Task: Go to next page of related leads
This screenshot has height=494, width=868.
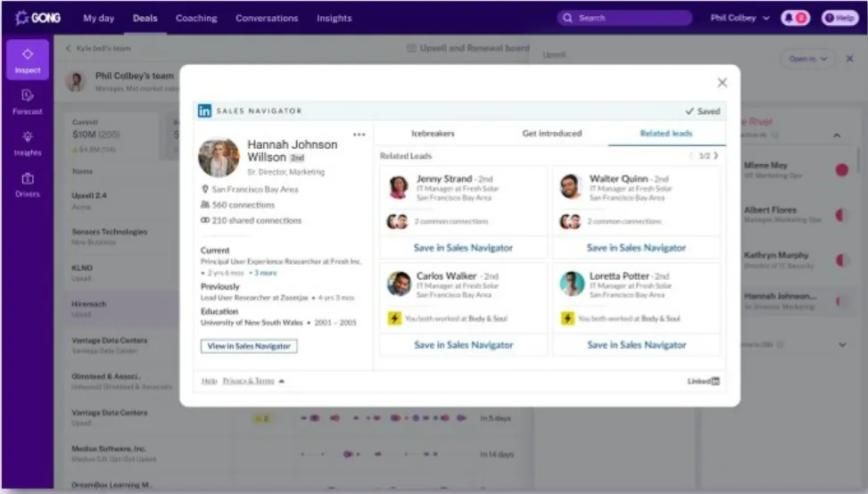Action: click(x=716, y=155)
